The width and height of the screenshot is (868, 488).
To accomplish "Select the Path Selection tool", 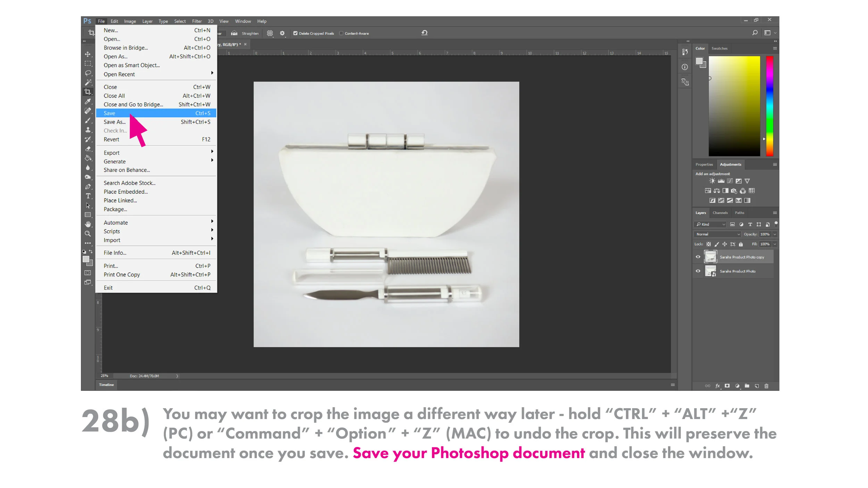I will tap(88, 205).
